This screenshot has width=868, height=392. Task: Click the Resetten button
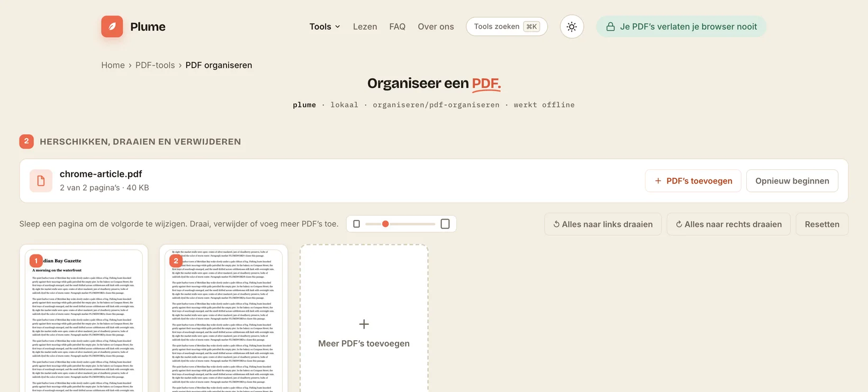pos(822,224)
